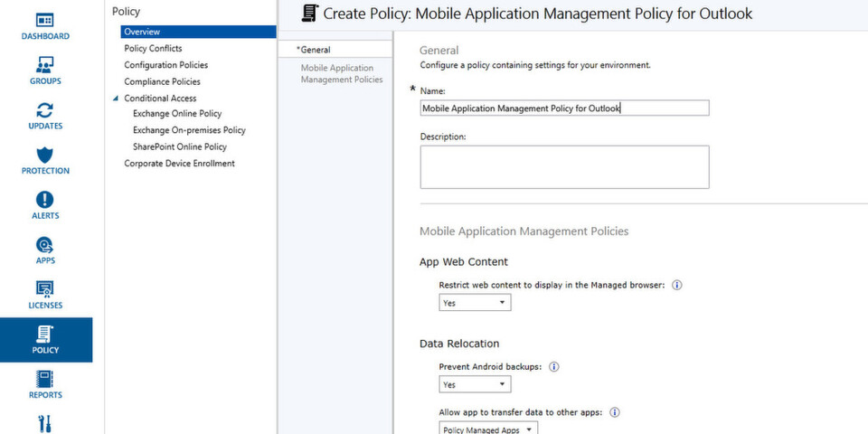The width and height of the screenshot is (868, 434).
Task: Open the Policy Managed Apps dropdown
Action: pyautogui.click(x=487, y=429)
